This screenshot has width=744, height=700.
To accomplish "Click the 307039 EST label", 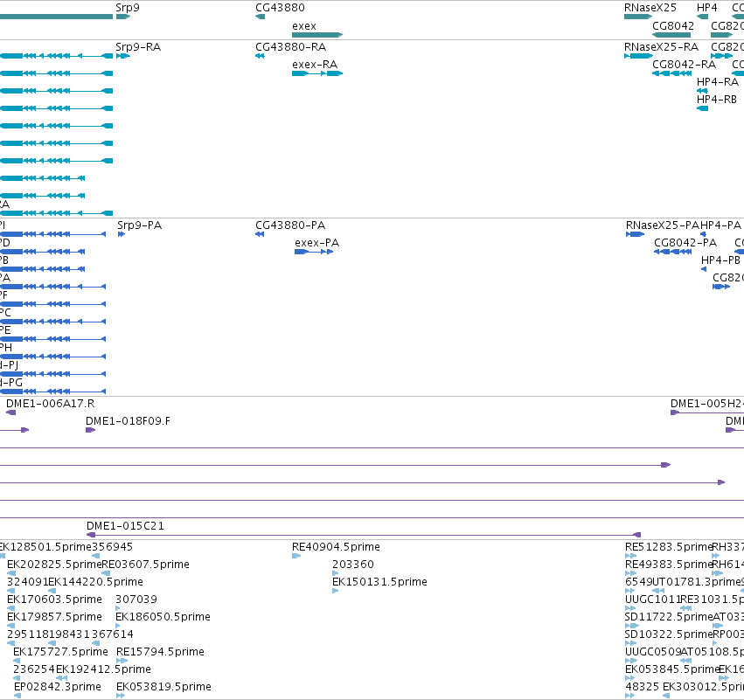I will [x=136, y=600].
